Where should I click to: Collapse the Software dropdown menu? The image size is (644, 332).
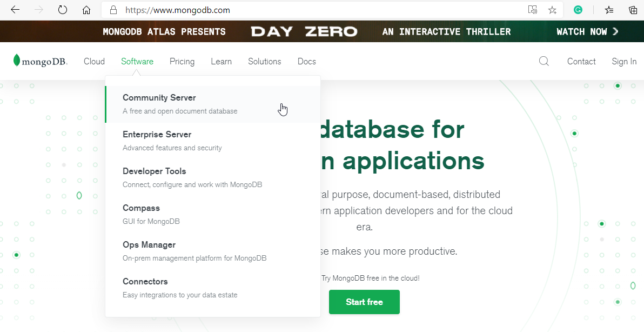pos(137,61)
